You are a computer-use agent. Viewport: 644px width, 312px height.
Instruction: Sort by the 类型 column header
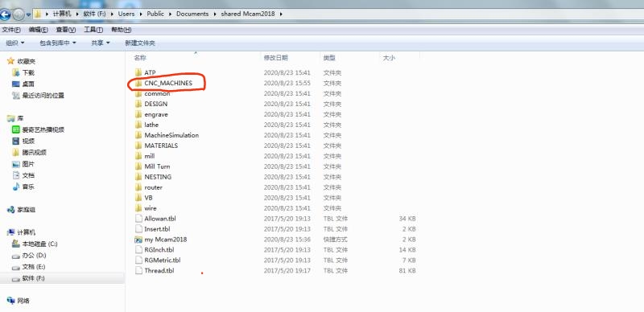(329, 58)
